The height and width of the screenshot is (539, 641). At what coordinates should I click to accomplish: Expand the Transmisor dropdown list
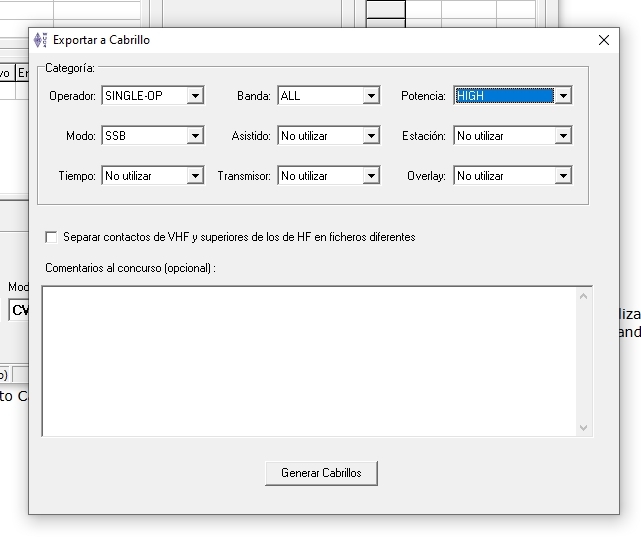(371, 176)
